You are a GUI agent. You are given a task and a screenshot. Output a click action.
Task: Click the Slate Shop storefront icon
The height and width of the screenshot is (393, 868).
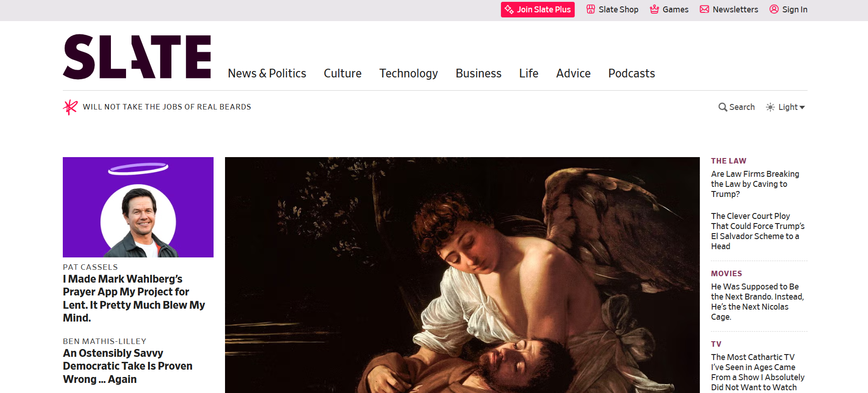(591, 9)
